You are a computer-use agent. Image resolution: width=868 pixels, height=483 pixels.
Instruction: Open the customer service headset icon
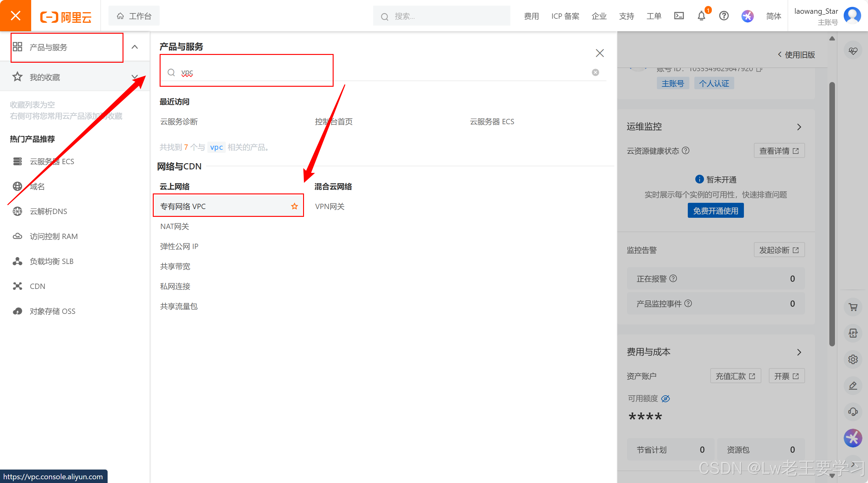(853, 412)
